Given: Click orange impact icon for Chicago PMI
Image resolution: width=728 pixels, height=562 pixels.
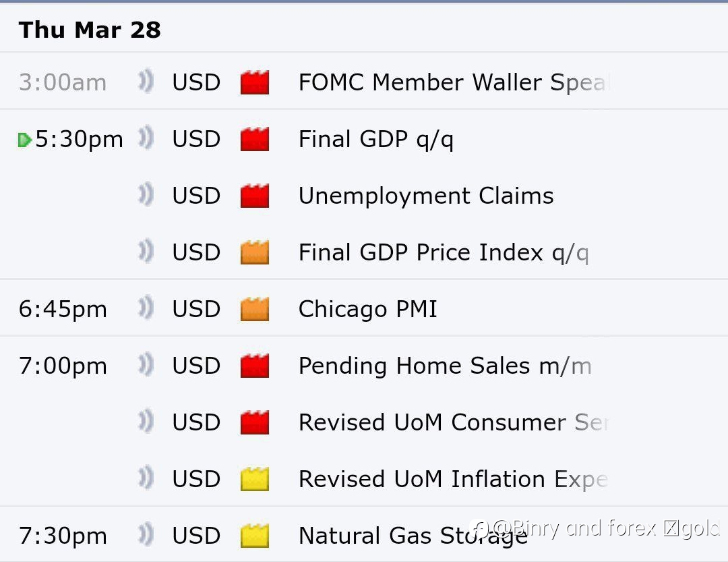Looking at the screenshot, I should 254,309.
